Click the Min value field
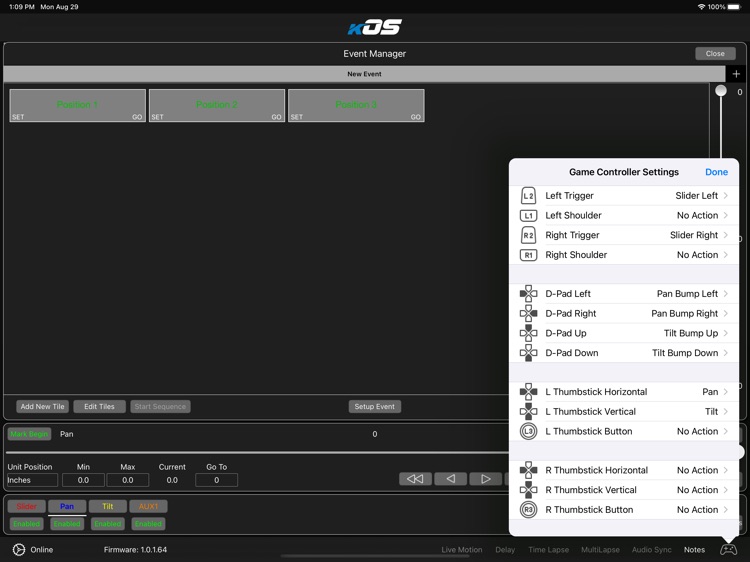Viewport: 750px width, 562px height. 83,480
